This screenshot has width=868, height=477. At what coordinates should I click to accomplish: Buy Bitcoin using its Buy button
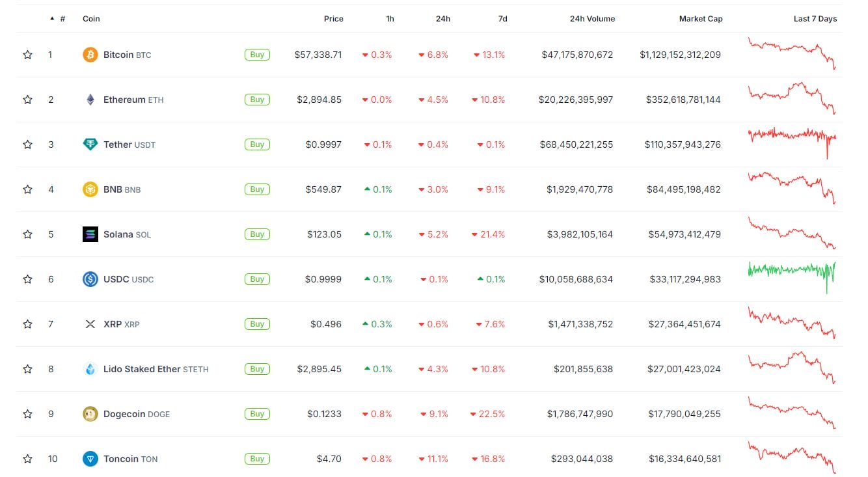click(257, 55)
